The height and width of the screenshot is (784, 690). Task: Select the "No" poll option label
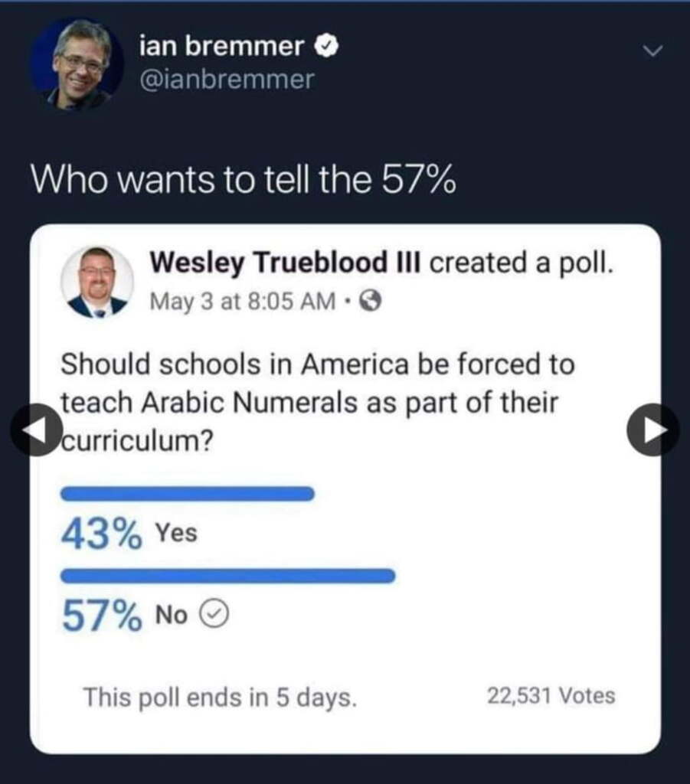pyautogui.click(x=172, y=614)
